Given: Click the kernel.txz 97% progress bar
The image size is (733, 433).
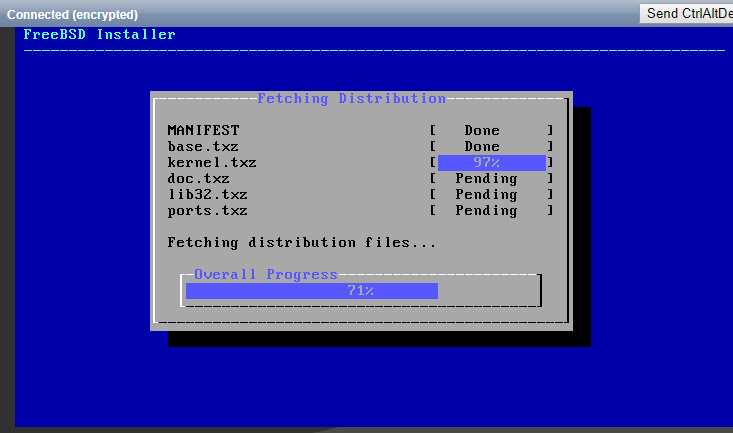Looking at the screenshot, I should (491, 162).
